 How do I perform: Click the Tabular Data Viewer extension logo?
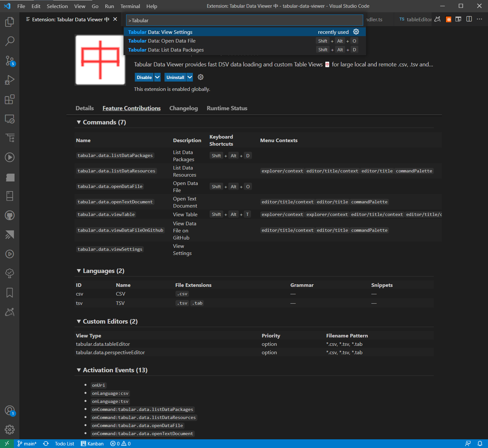click(x=100, y=60)
